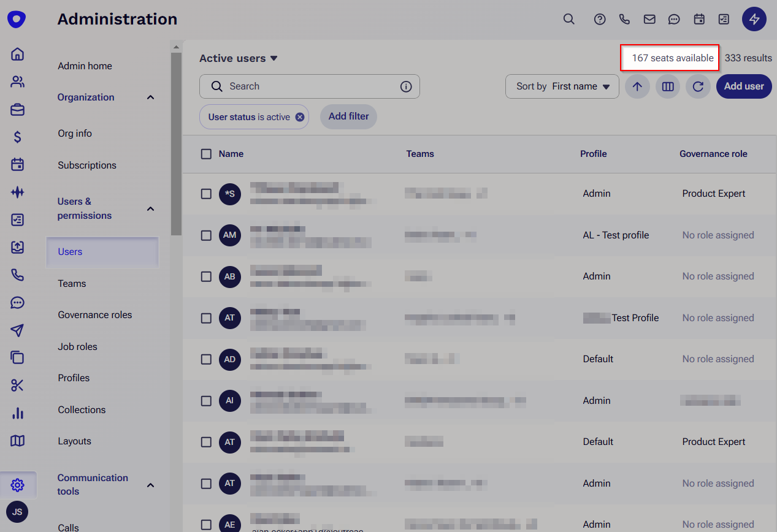This screenshot has height=532, width=777.
Task: Open Collections in the sidebar
Action: coord(82,410)
